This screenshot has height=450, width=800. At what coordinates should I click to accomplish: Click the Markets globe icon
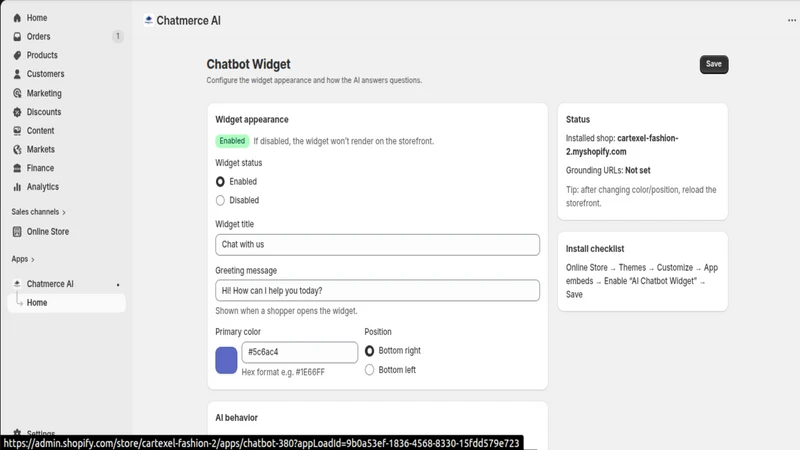17,149
